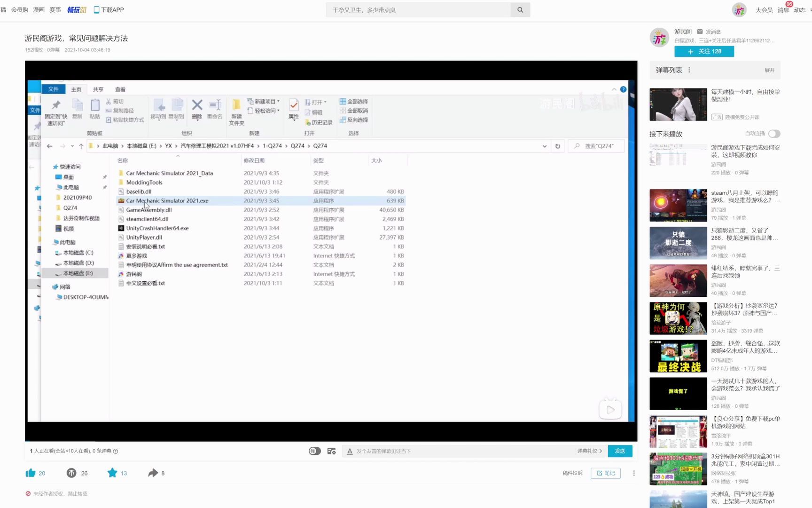
Task: Collapse the Explorer ribbon chevron
Action: (614, 89)
